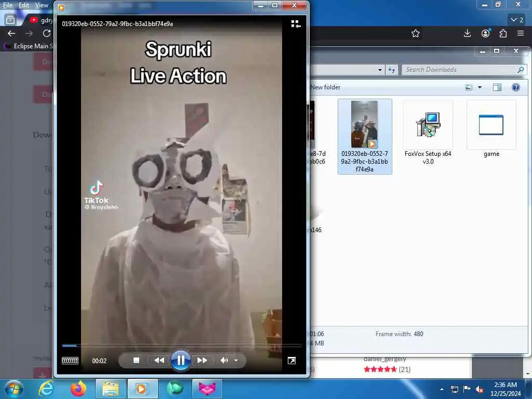
Task: Click the Search Downloads field
Action: (464, 70)
